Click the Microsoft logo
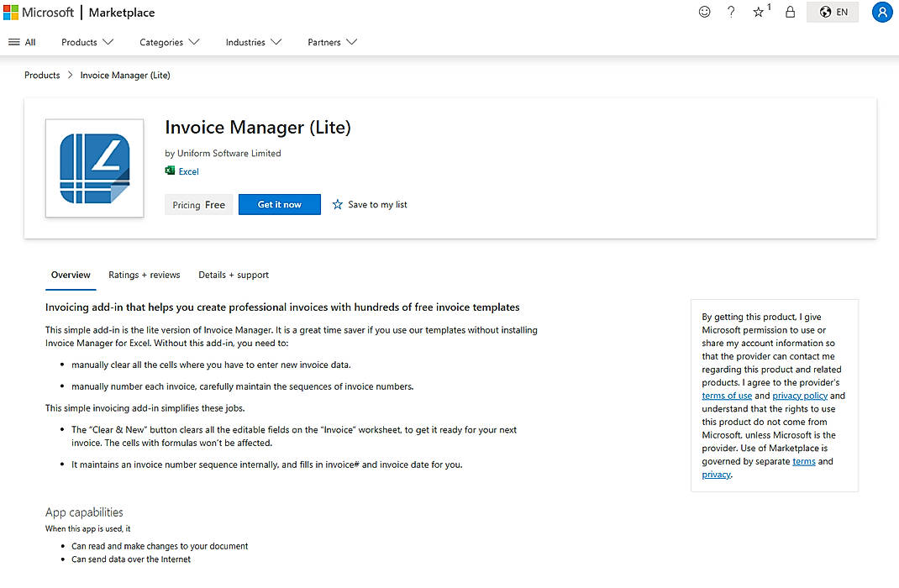899x588 pixels. (x=39, y=12)
